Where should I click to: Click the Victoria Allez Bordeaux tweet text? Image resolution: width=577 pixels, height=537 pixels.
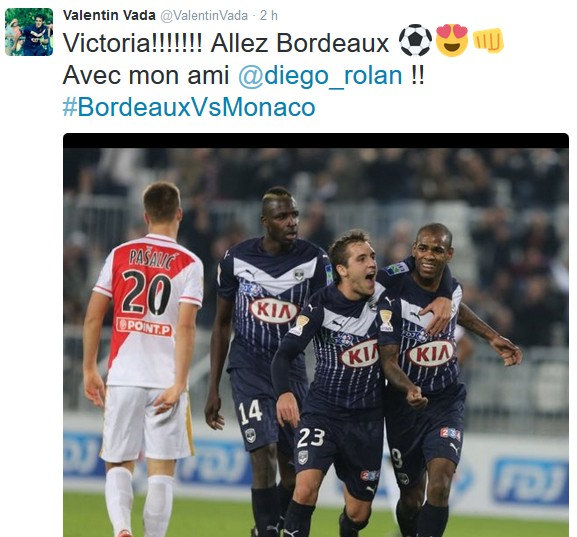click(x=226, y=43)
